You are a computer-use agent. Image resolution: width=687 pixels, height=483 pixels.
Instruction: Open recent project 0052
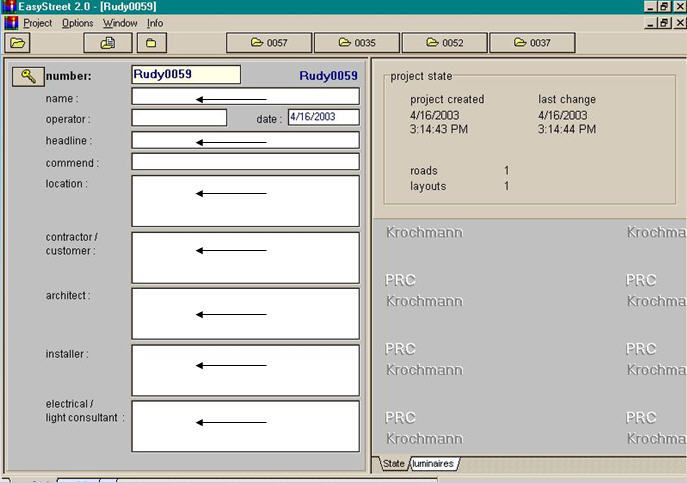click(444, 43)
